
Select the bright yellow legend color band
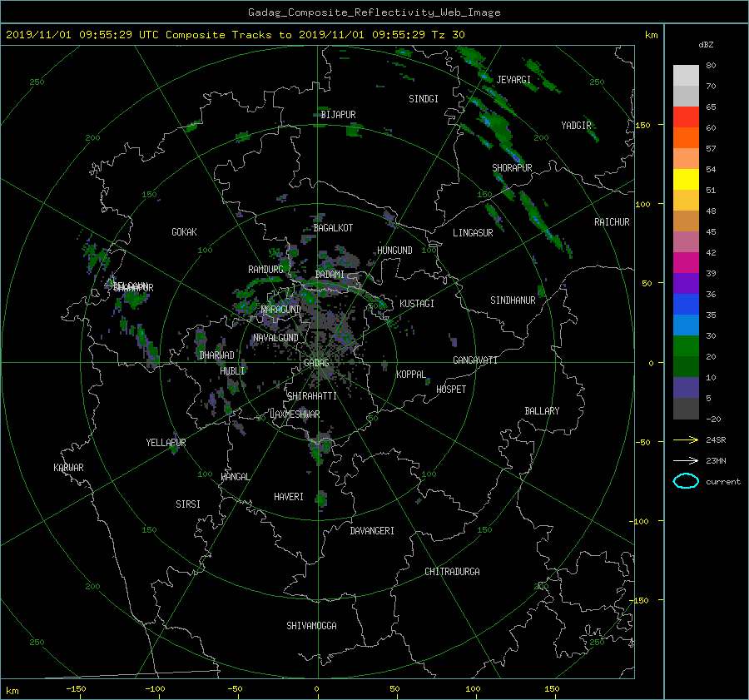(x=686, y=179)
